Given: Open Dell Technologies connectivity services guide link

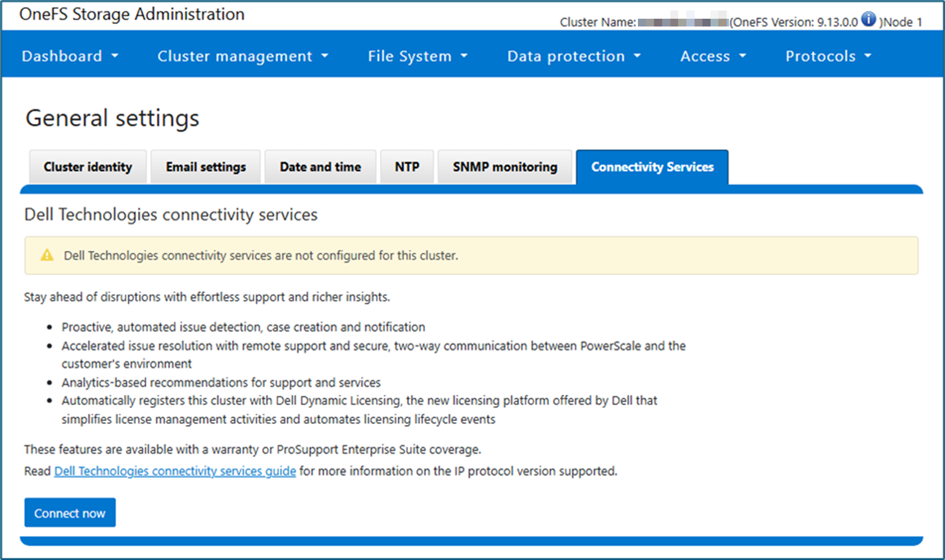Looking at the screenshot, I should [x=175, y=471].
